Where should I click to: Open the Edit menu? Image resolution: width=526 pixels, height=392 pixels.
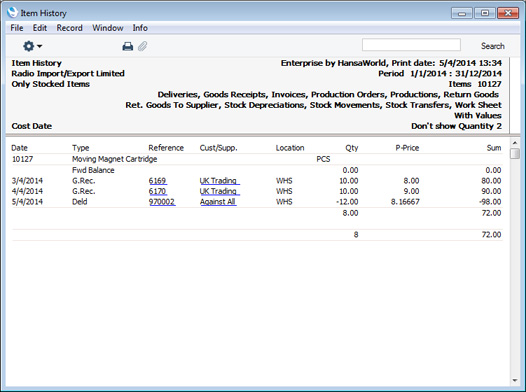(40, 28)
